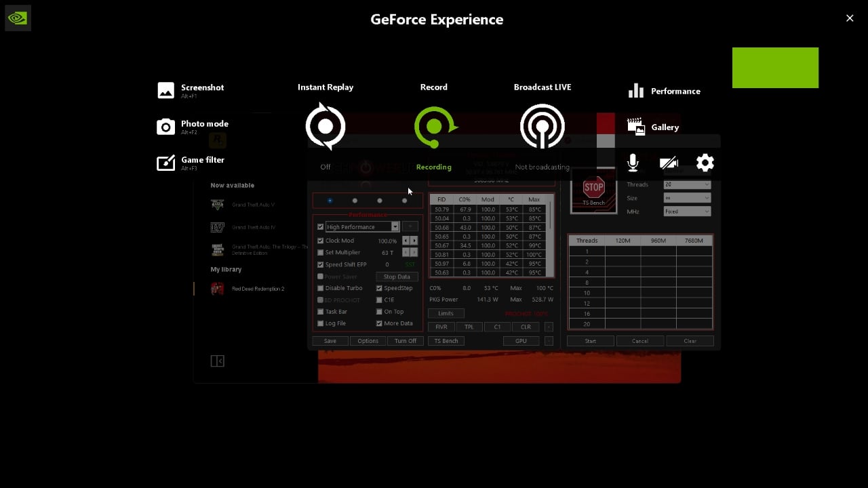Toggle the crossed-out camera icon
Image resolution: width=868 pixels, height=488 pixels.
coord(669,163)
